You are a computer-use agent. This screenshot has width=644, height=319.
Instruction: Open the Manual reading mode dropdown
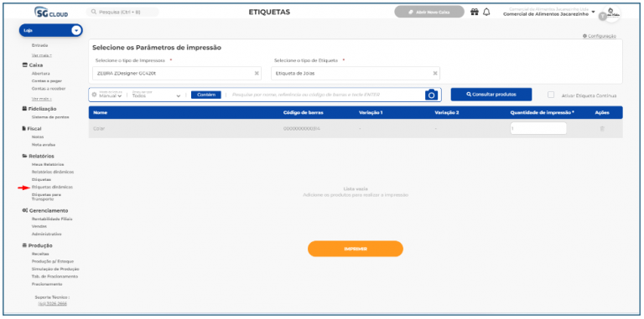111,95
